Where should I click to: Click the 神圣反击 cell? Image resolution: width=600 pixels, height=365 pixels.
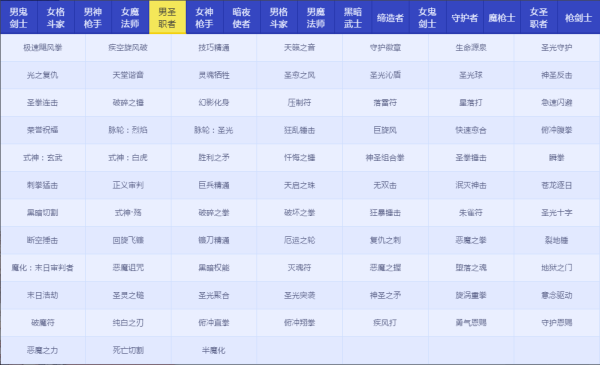point(557,75)
